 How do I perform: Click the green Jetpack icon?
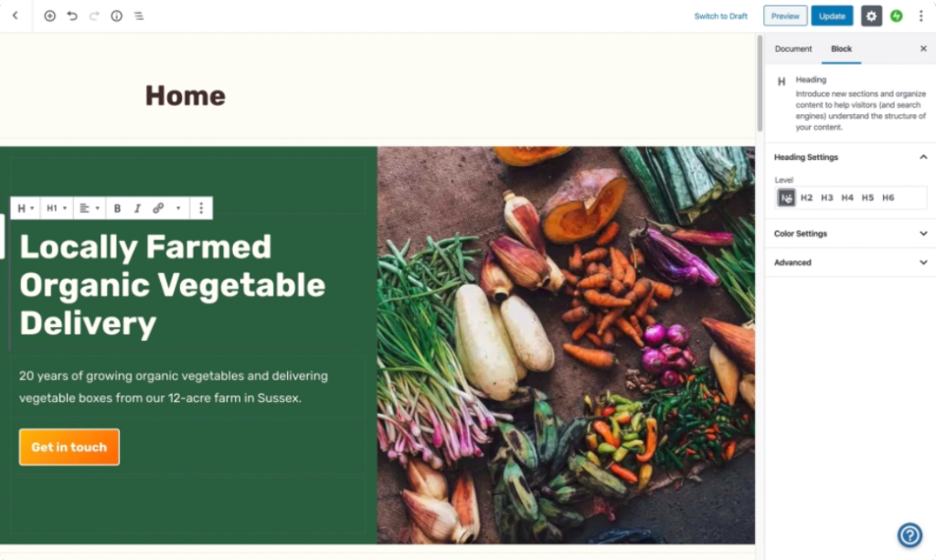896,16
